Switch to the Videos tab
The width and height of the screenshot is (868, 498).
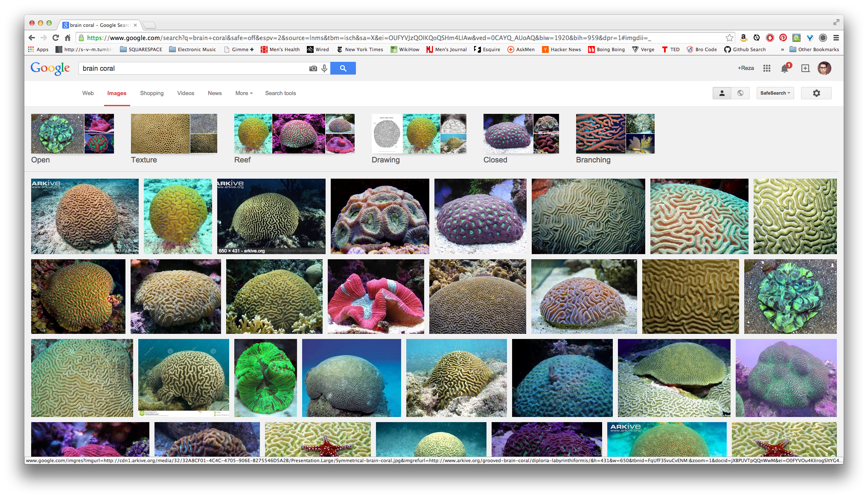pyautogui.click(x=186, y=93)
